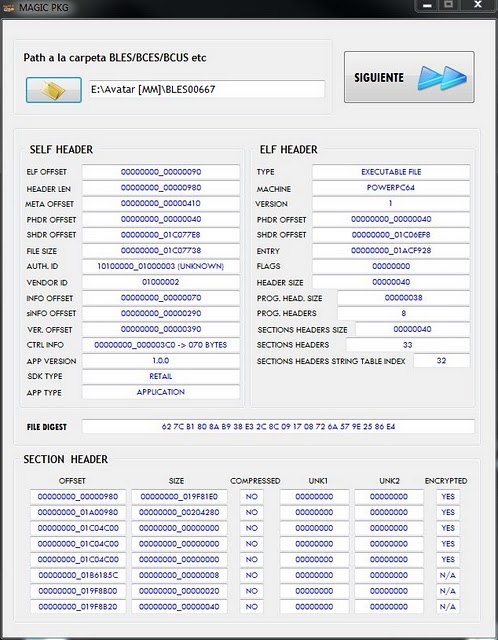
Task: Click the string table index value 32
Action: click(442, 360)
